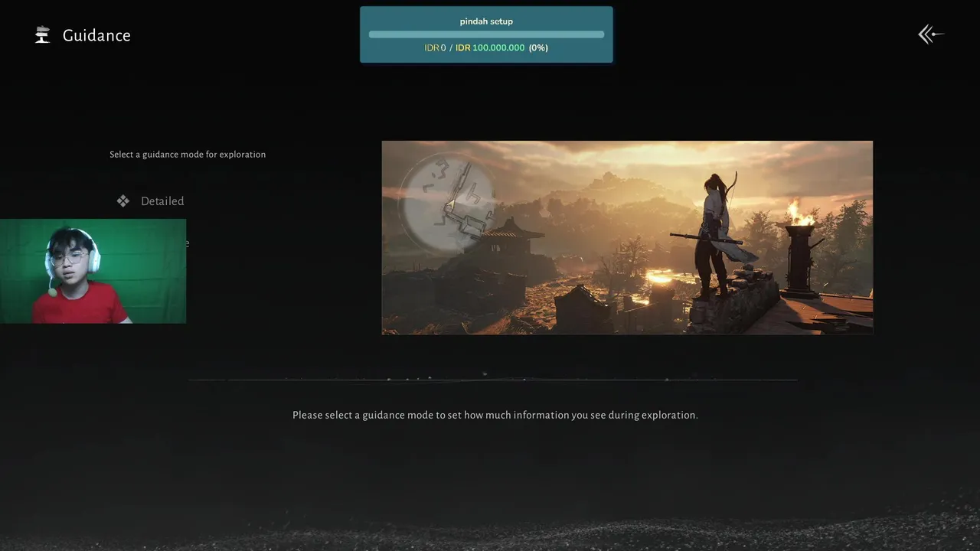This screenshot has height=551, width=980.
Task: Click the exploration preview image
Action: 627,237
